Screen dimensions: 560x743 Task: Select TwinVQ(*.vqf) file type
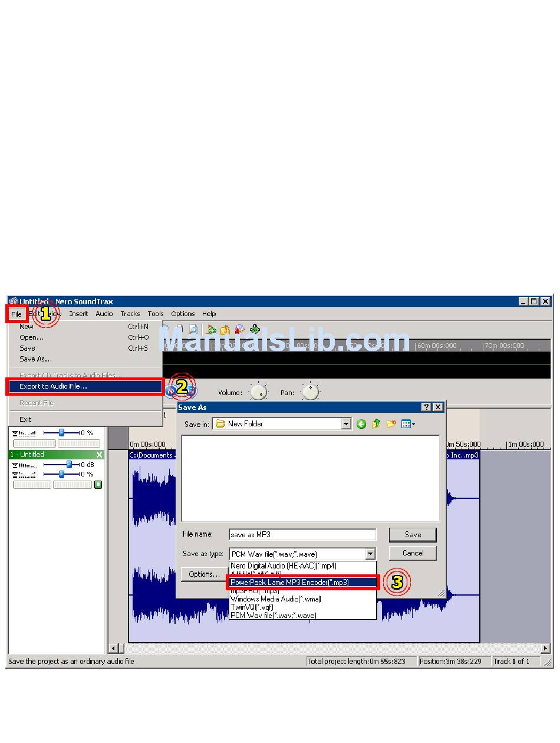click(302, 607)
